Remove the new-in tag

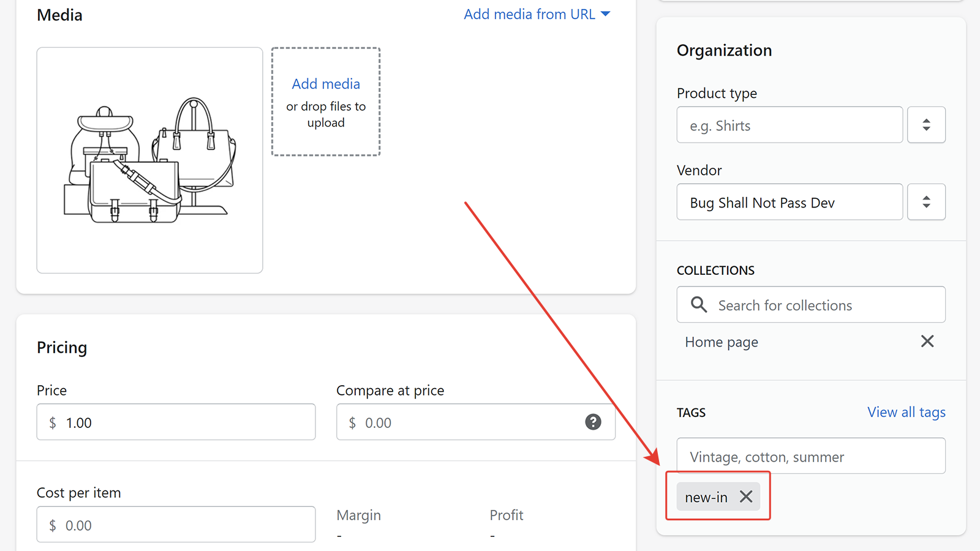745,497
